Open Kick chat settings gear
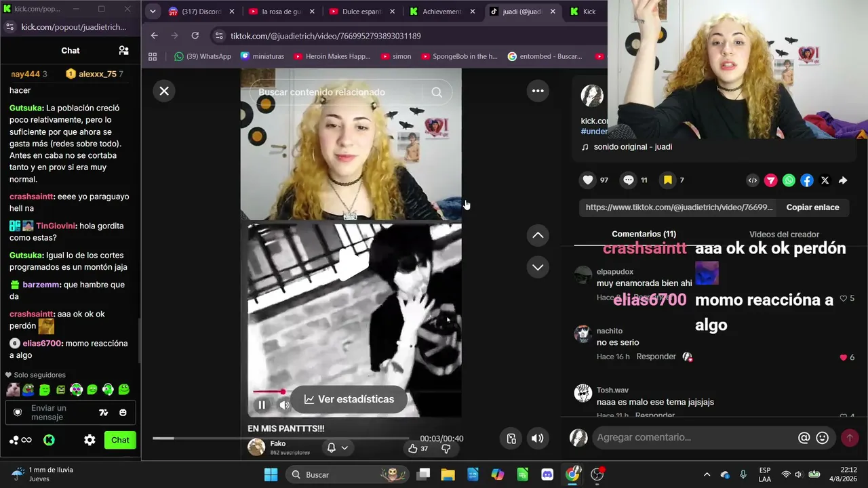This screenshot has height=488, width=868. click(x=90, y=440)
